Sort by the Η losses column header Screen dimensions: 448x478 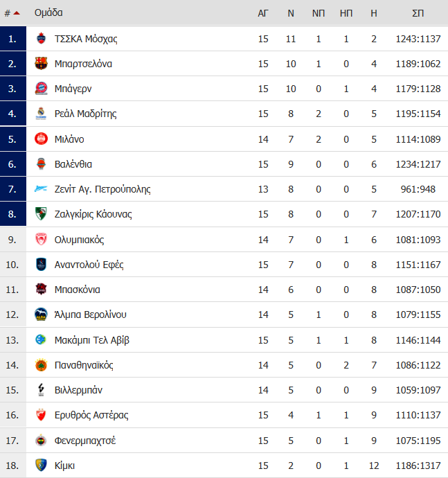(374, 13)
